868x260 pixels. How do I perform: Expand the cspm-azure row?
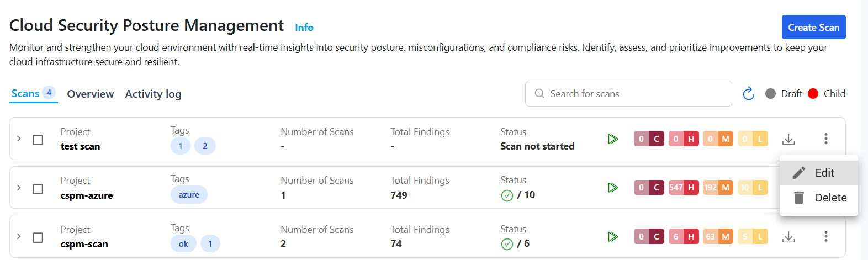[19, 188]
